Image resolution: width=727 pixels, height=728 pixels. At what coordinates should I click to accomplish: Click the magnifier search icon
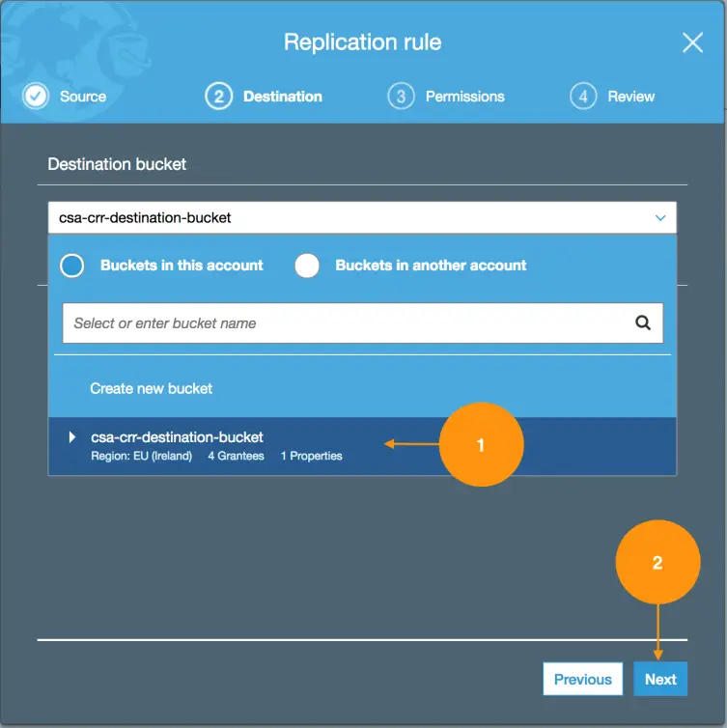coord(643,322)
